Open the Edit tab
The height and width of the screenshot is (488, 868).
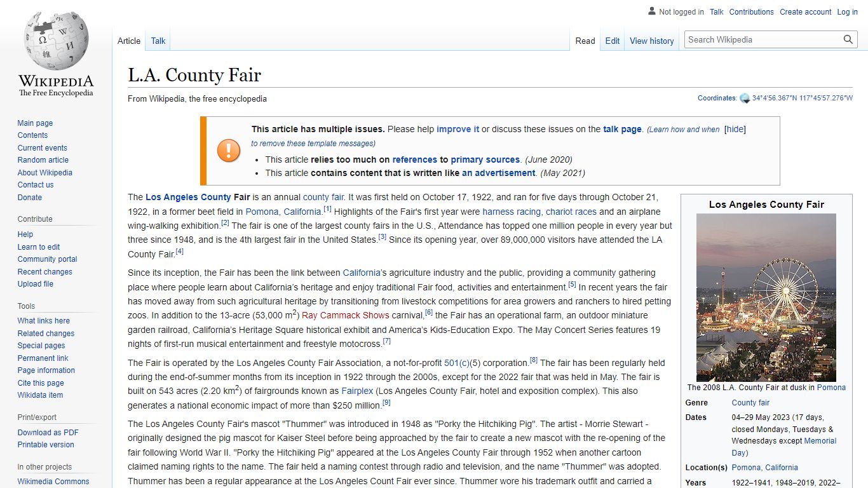click(613, 41)
